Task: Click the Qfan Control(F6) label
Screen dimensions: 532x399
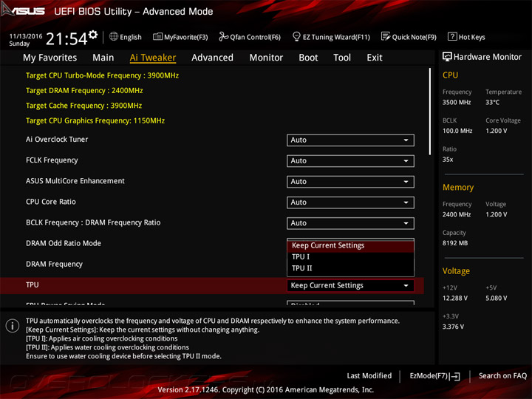Action: (255, 37)
